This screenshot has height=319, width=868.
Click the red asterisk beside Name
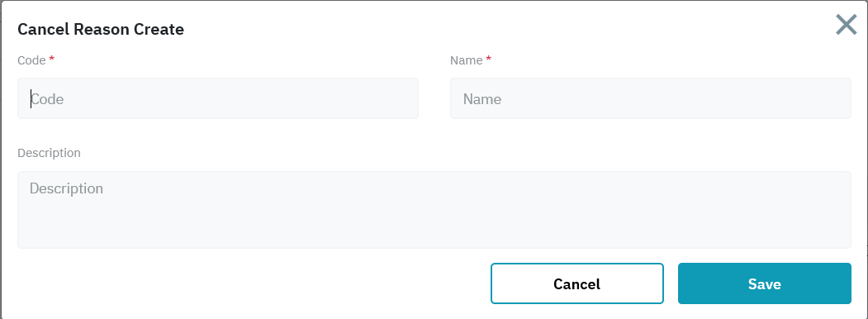(489, 59)
